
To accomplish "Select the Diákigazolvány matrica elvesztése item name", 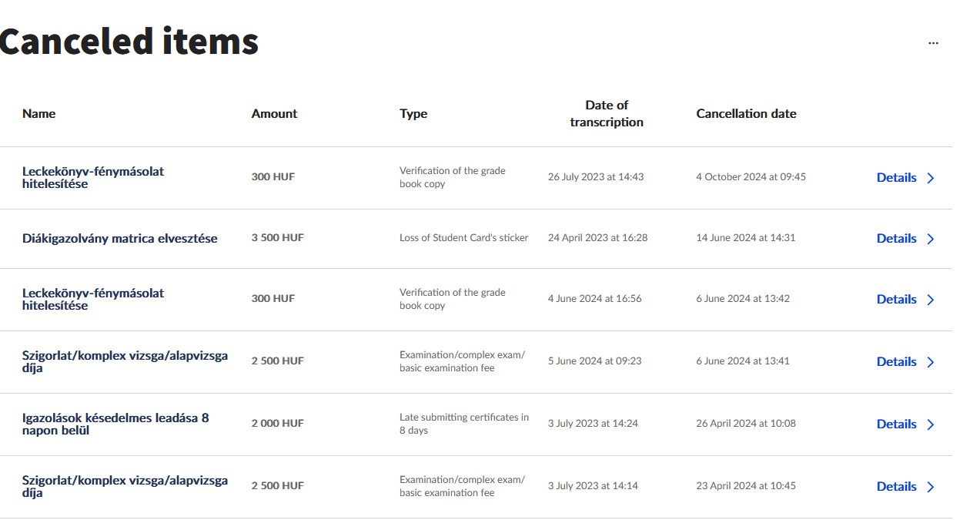I will (120, 238).
